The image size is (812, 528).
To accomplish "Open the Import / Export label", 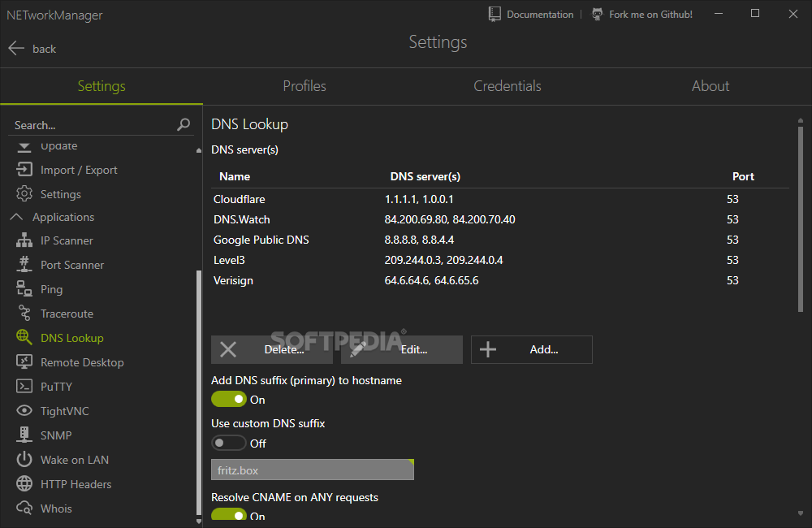I will point(79,170).
